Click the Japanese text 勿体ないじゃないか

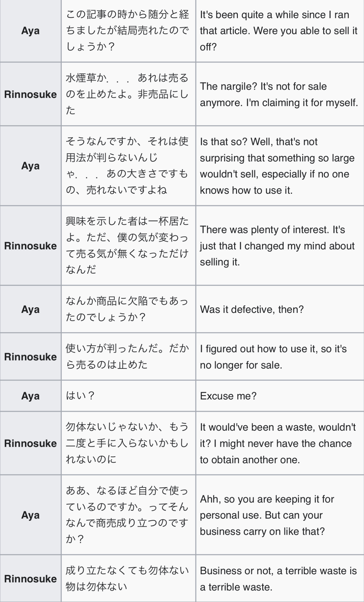tap(127, 443)
